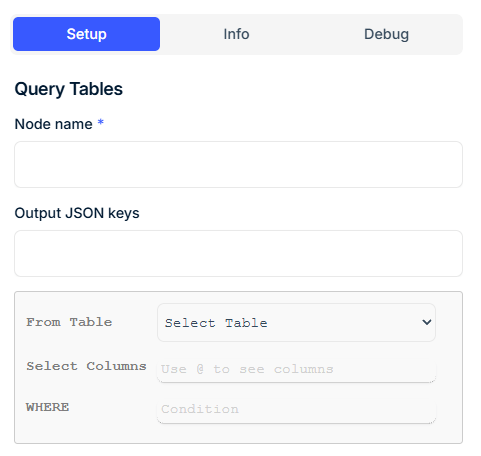Open the Info tab
The image size is (481, 456).
[236, 34]
